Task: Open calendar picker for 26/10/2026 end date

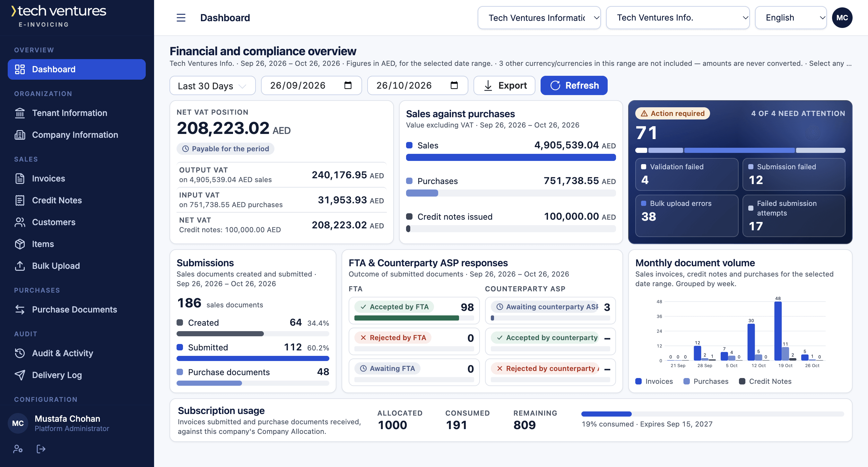Action: [454, 85]
